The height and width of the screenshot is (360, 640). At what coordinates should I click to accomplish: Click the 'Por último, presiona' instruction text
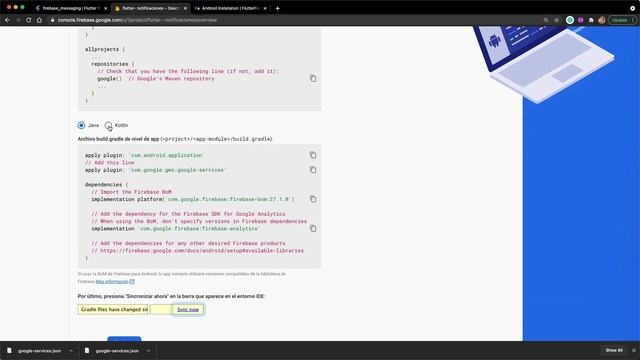(171, 296)
